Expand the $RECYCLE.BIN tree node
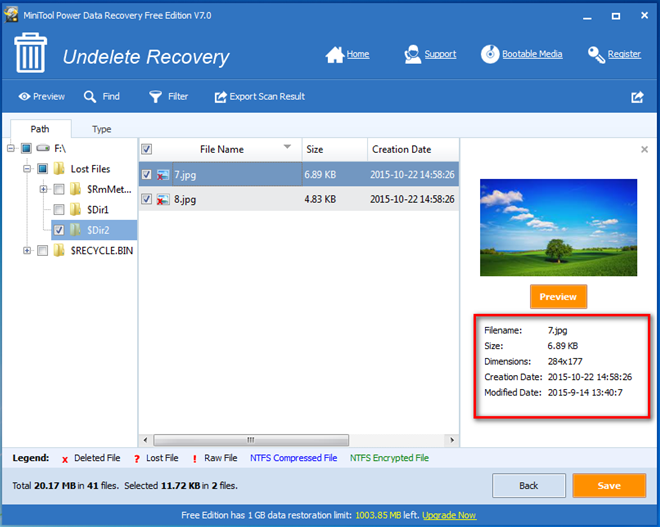 coord(27,250)
